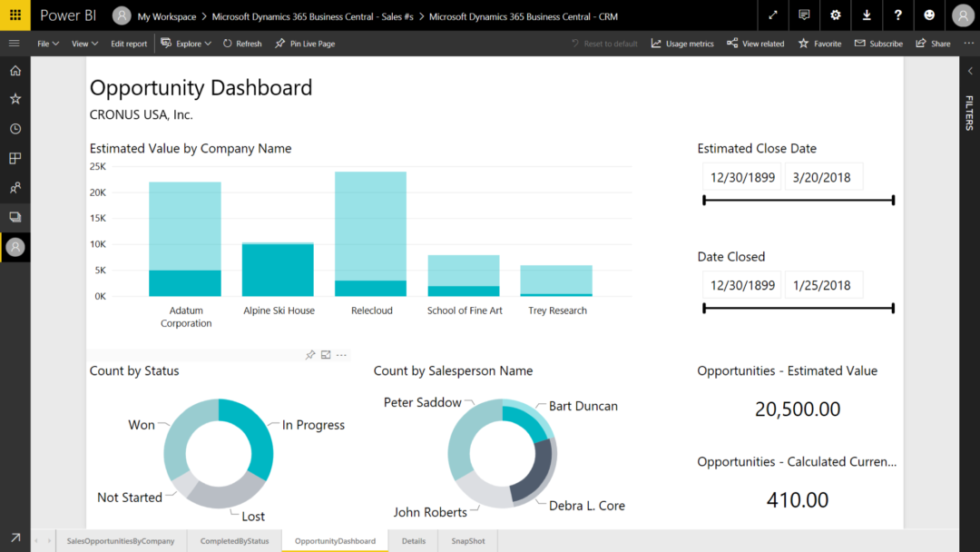Image resolution: width=980 pixels, height=552 pixels.
Task: Subscribe to the report
Action: (877, 43)
